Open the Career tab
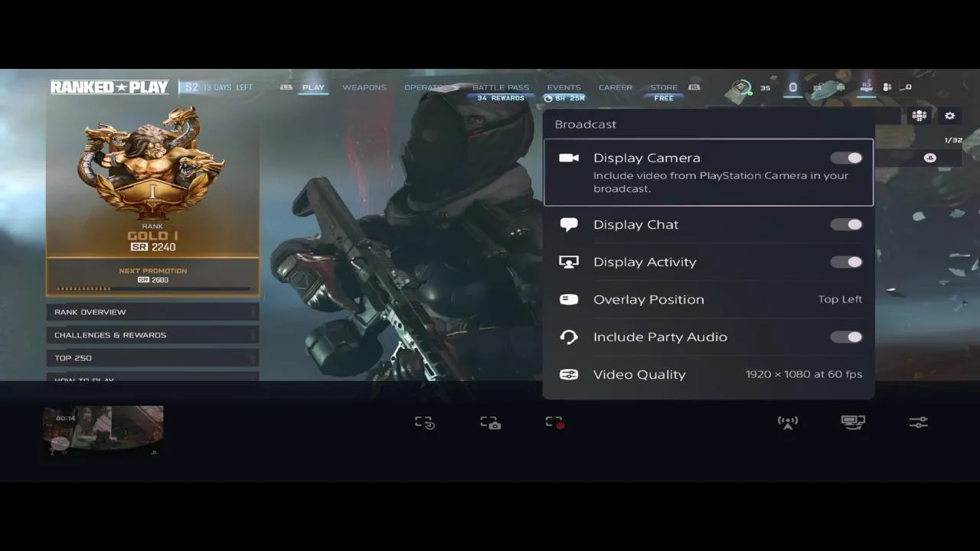Viewport: 980px width, 551px height. [616, 87]
